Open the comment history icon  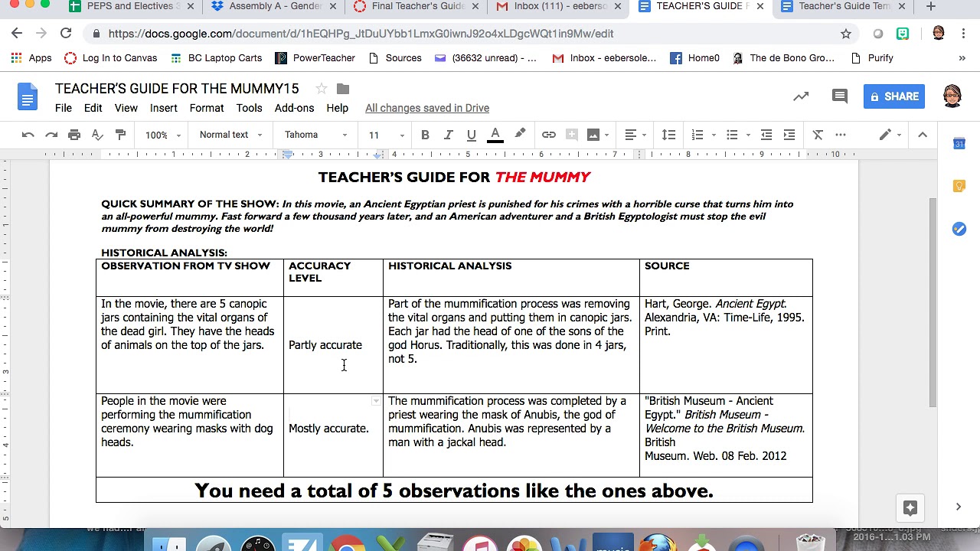pos(840,96)
